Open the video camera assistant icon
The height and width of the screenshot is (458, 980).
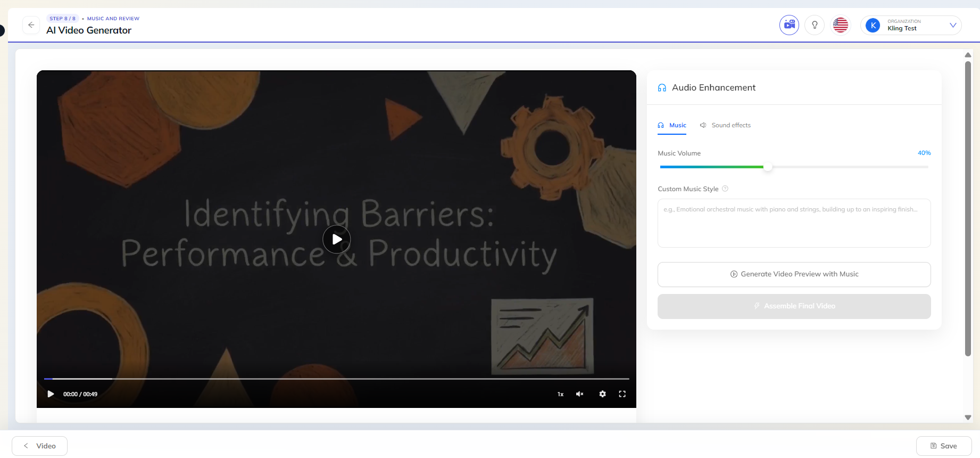click(x=789, y=25)
